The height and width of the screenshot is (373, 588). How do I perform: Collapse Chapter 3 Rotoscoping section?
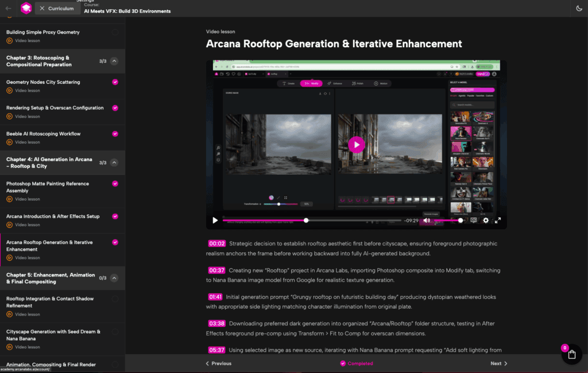point(114,61)
